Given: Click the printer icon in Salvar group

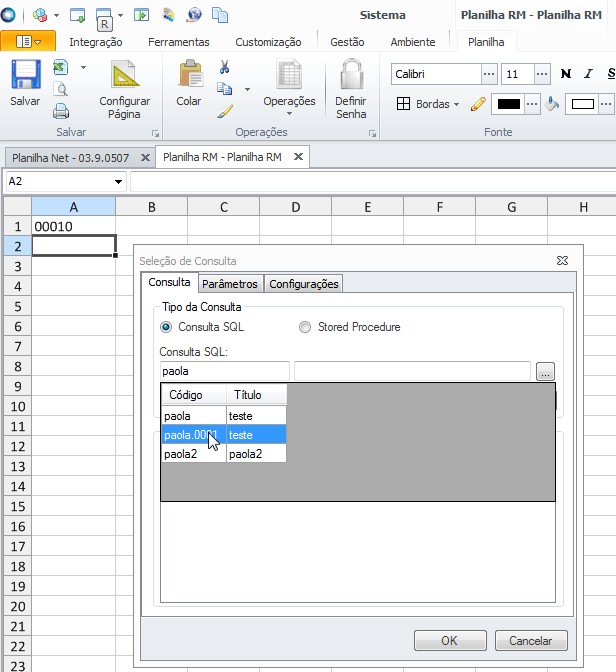Looking at the screenshot, I should [61, 111].
